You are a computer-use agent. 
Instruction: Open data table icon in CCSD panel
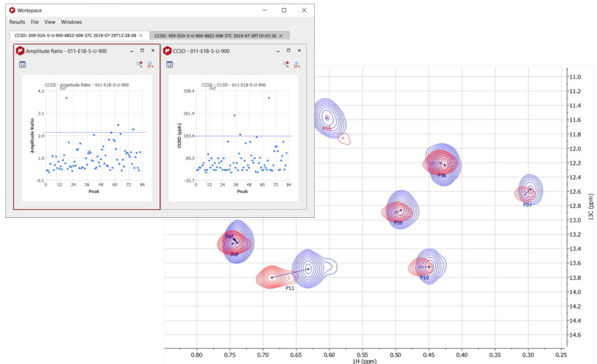[170, 65]
